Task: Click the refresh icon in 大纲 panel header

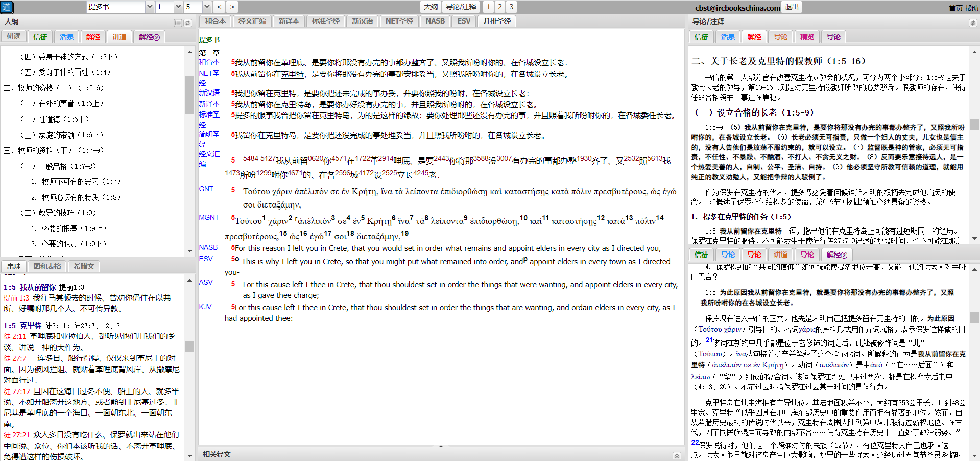Action: pyautogui.click(x=187, y=23)
